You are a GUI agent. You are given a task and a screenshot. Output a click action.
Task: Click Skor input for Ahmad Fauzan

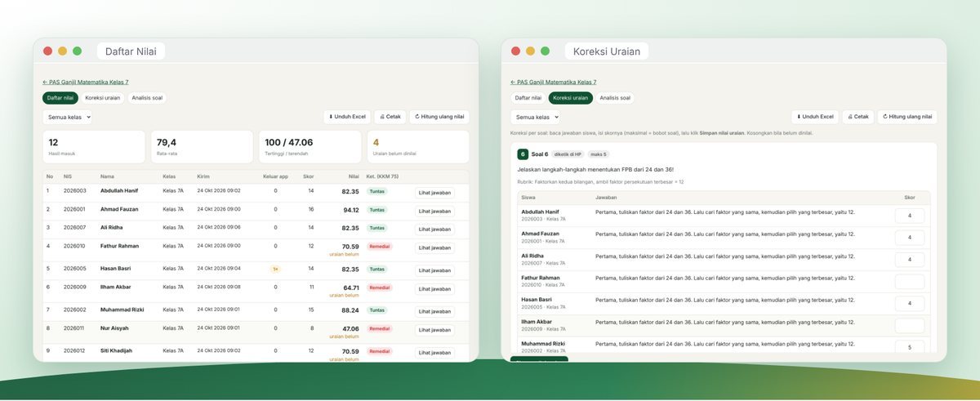pos(910,238)
